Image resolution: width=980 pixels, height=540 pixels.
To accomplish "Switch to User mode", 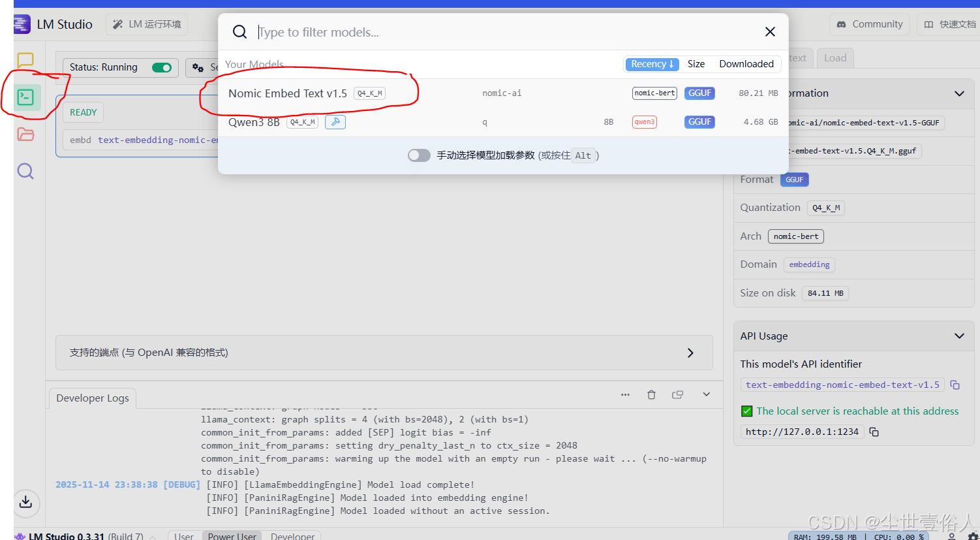I will pos(184,536).
